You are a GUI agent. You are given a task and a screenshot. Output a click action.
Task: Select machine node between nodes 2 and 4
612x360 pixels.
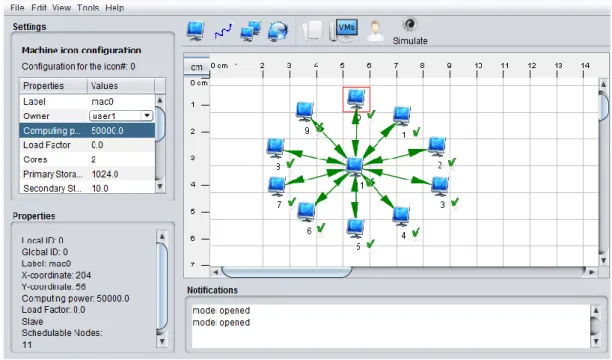440,187
